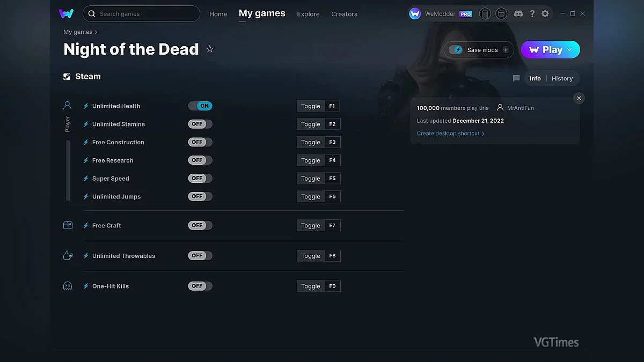Click the Steam platform icon
Viewport: 644px width, 362px height.
pos(67,77)
